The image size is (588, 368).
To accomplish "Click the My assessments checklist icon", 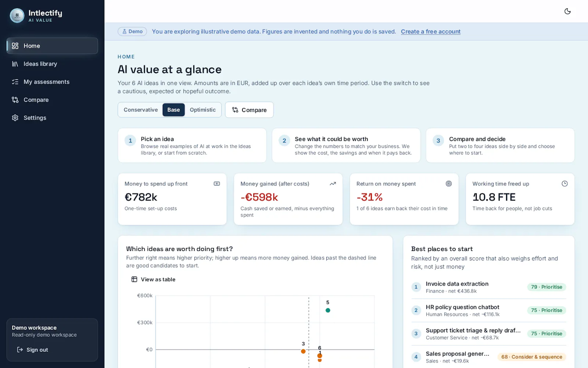I will (15, 82).
